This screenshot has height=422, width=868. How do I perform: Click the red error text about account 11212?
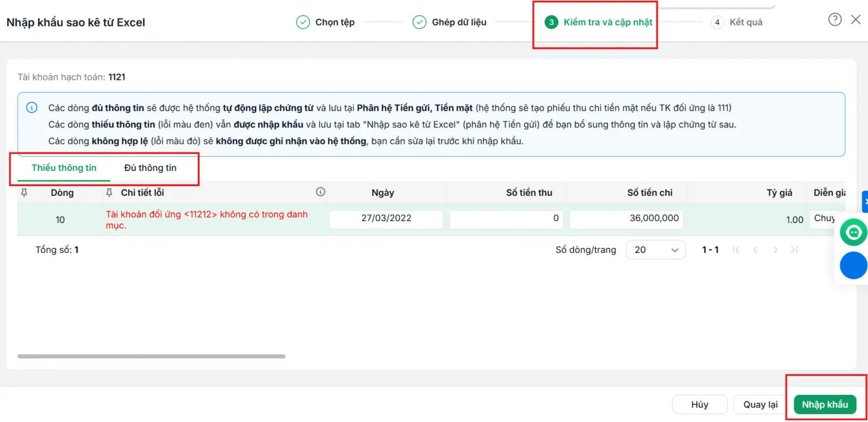(x=207, y=220)
